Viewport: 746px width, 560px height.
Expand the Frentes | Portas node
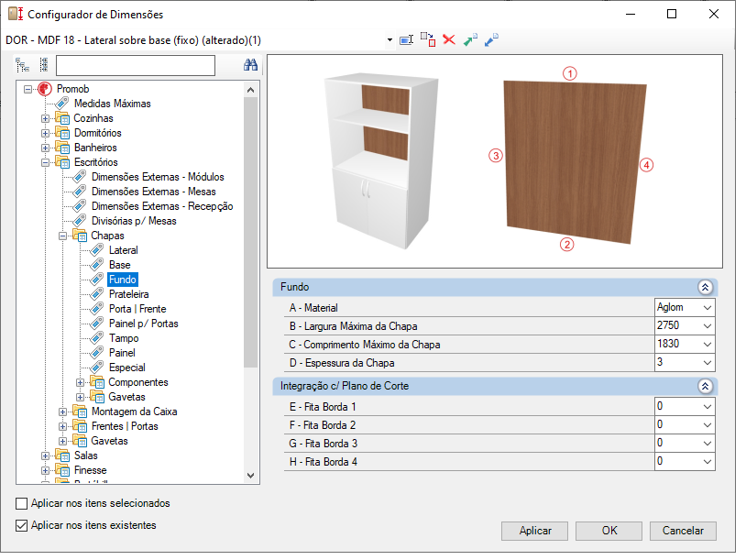pos(63,426)
